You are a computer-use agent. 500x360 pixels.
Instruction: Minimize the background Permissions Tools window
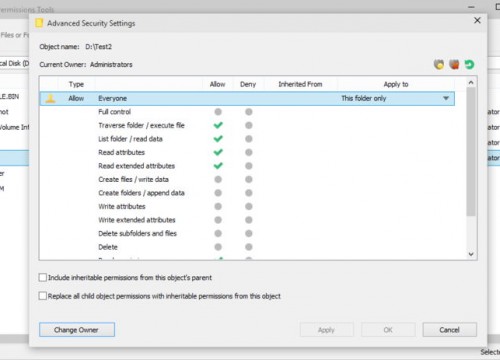click(x=471, y=7)
